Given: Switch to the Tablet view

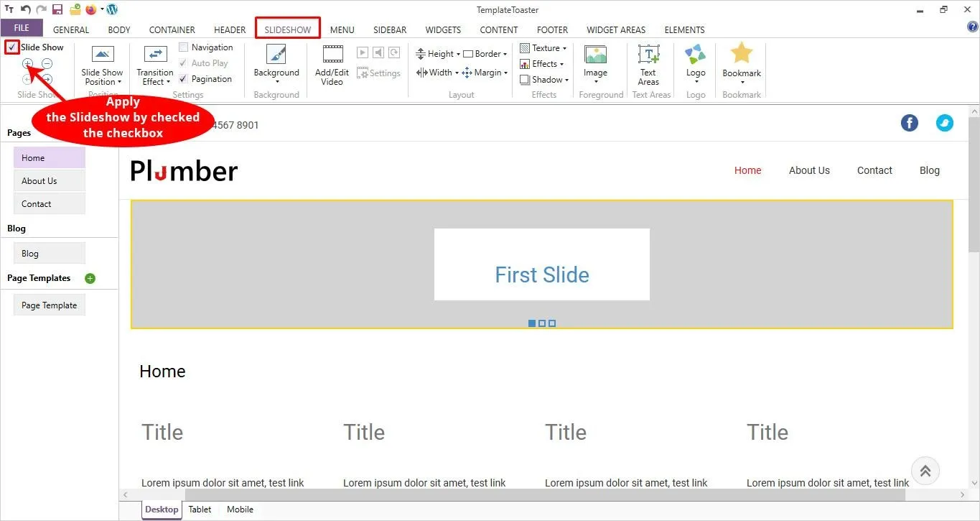Looking at the screenshot, I should pyautogui.click(x=200, y=510).
